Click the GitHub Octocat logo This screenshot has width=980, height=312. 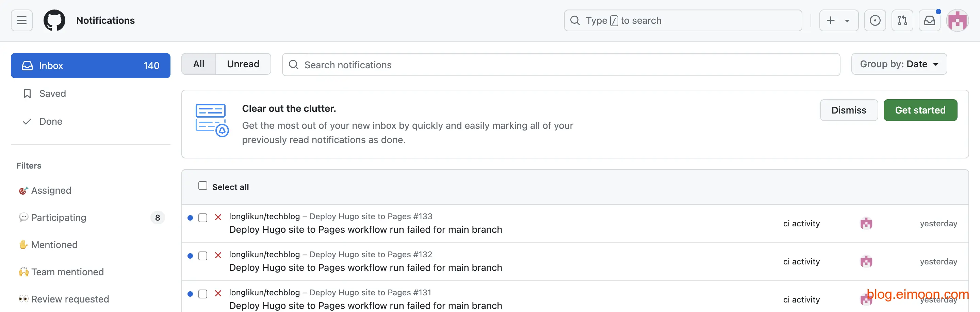tap(54, 20)
